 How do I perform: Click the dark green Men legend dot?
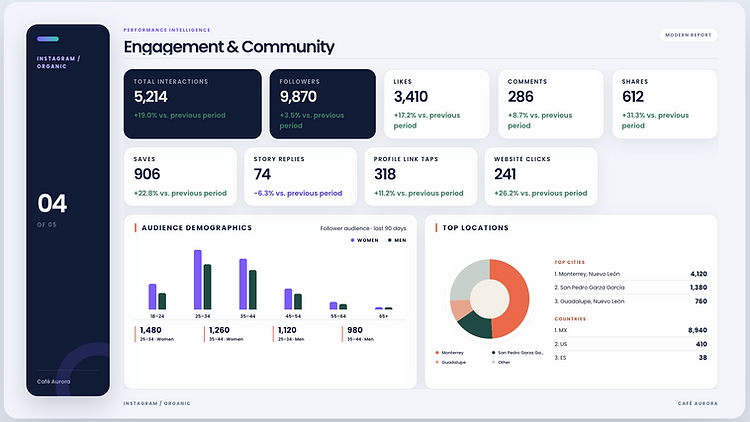[390, 240]
